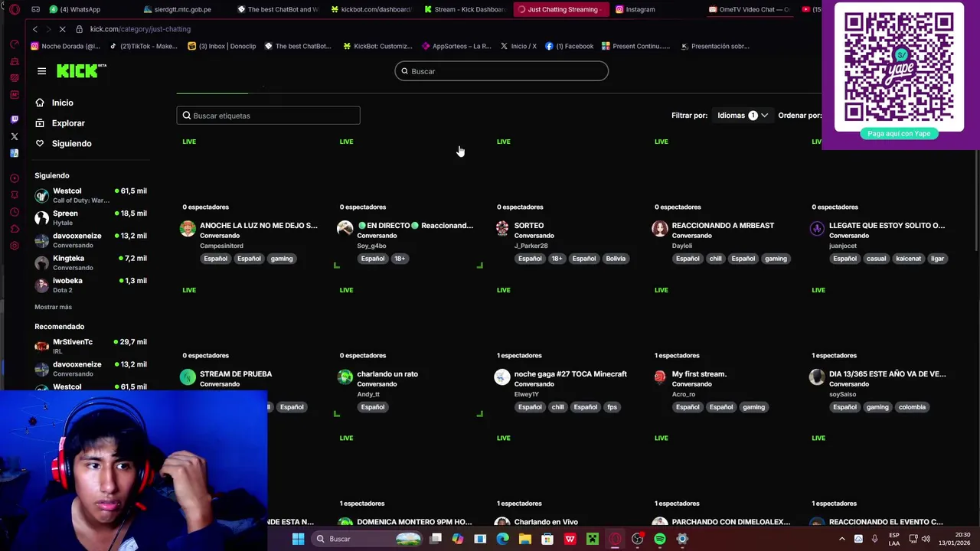The width and height of the screenshot is (980, 551).
Task: Click the colombia tag on soySaiso stream
Action: pyautogui.click(x=912, y=407)
